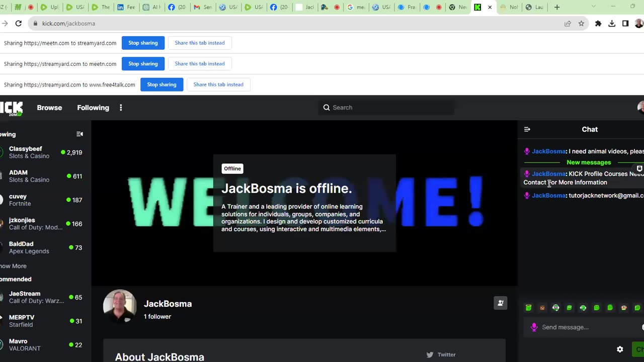Switch to the Lau tab
Screen dimensions: 644x362
click(x=534, y=7)
